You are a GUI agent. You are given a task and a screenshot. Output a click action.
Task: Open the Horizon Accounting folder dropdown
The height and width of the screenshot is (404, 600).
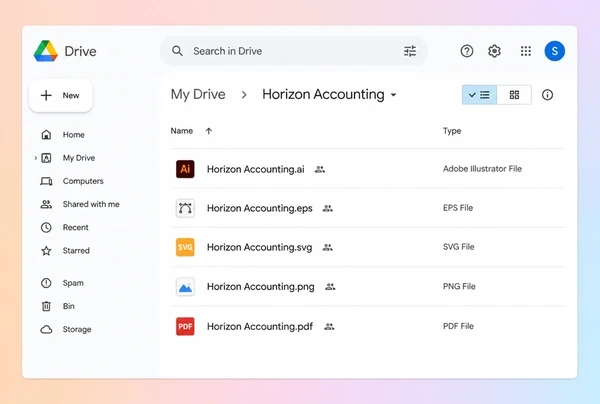(393, 95)
